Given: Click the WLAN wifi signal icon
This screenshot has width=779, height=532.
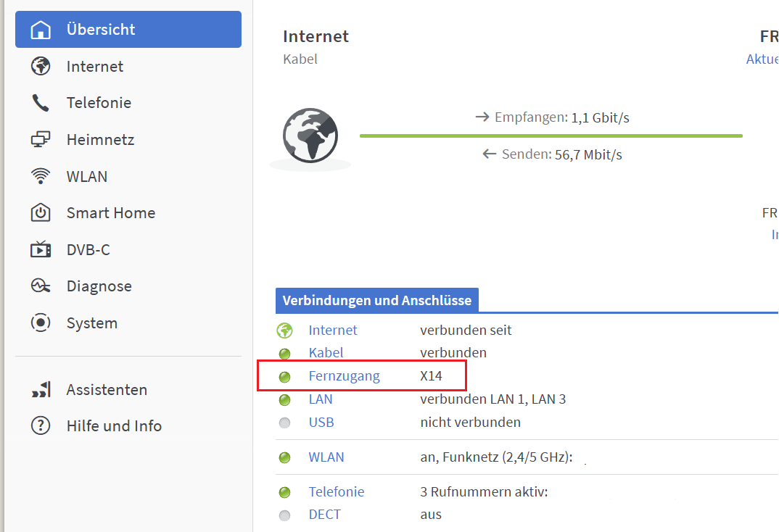Looking at the screenshot, I should pos(41,177).
